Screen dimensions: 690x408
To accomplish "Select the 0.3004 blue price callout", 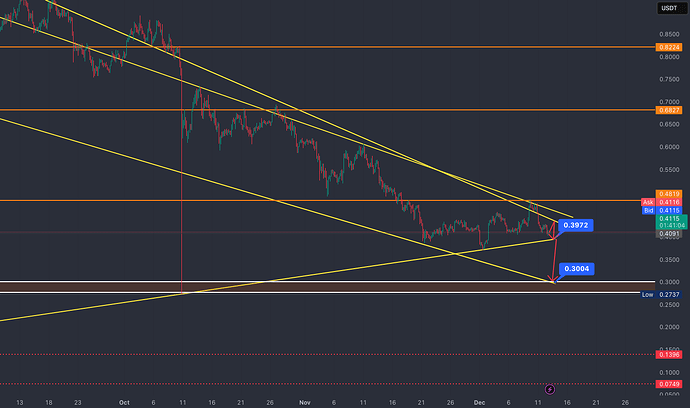I will tap(574, 269).
